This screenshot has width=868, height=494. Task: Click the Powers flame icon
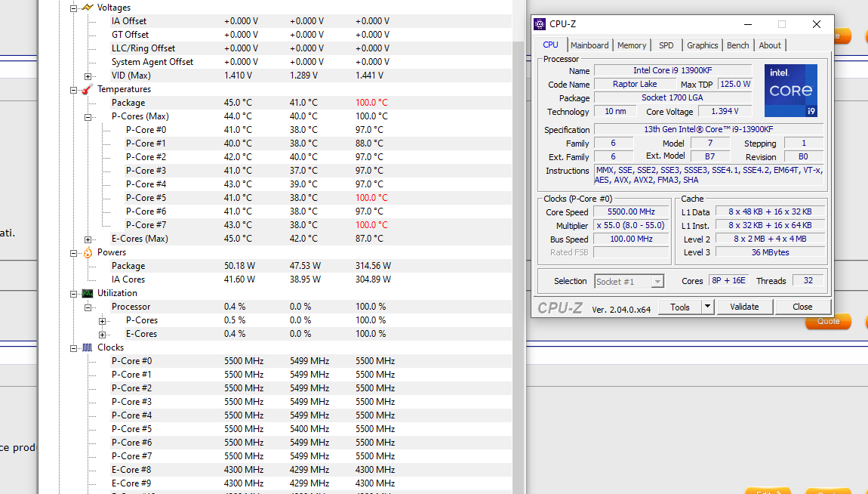click(88, 252)
